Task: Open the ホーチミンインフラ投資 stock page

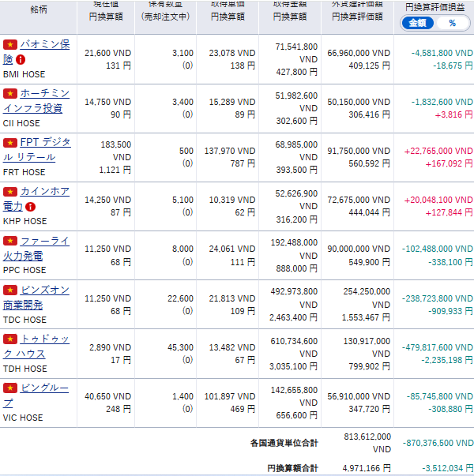Action: click(43, 94)
